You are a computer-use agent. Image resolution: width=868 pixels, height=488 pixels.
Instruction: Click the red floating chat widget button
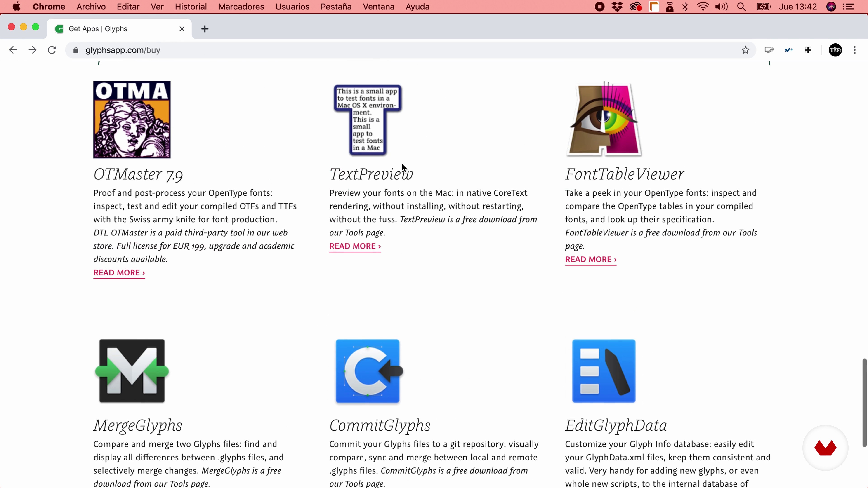[825, 448]
